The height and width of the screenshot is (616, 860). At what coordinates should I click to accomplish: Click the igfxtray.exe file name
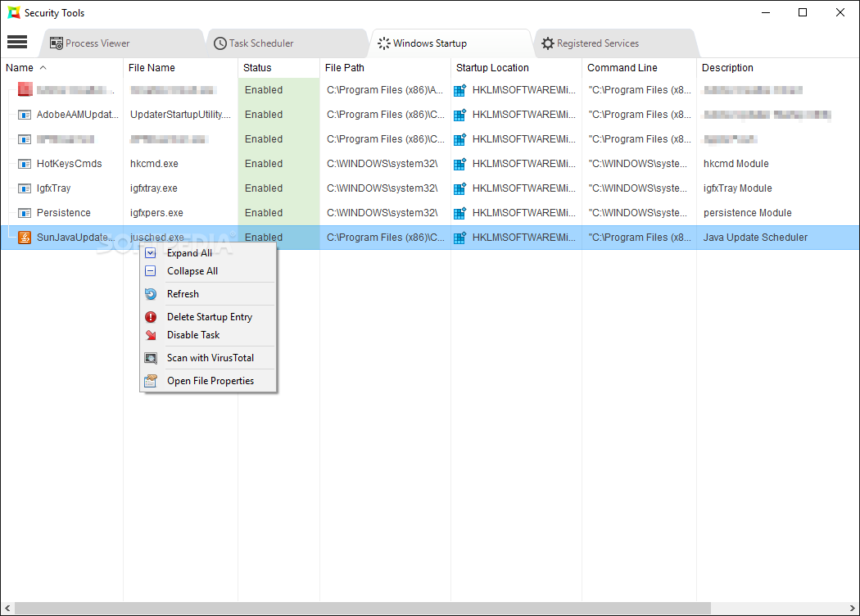pyautogui.click(x=154, y=188)
